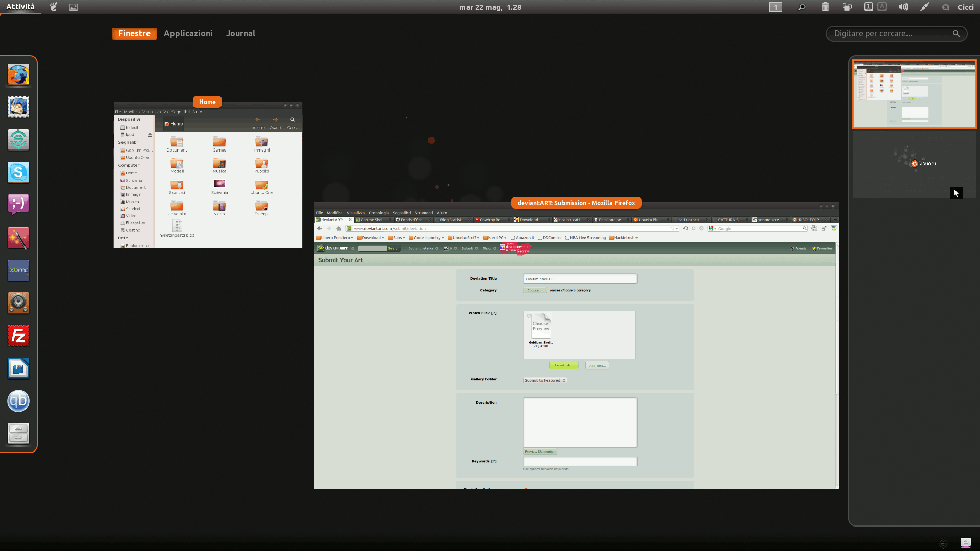Open LibreOffice Writer from the dash
980x551 pixels.
click(x=18, y=368)
